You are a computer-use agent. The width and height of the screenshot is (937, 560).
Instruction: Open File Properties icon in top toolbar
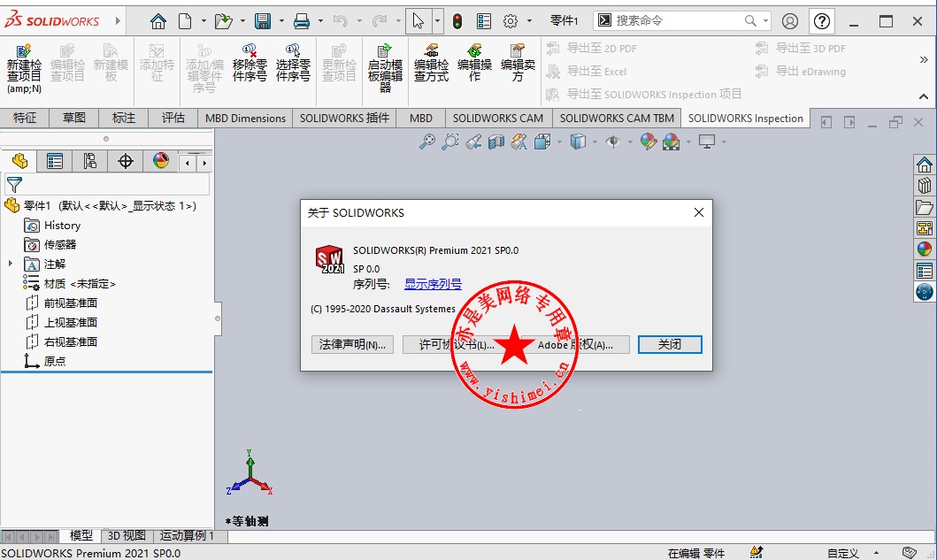[x=484, y=21]
